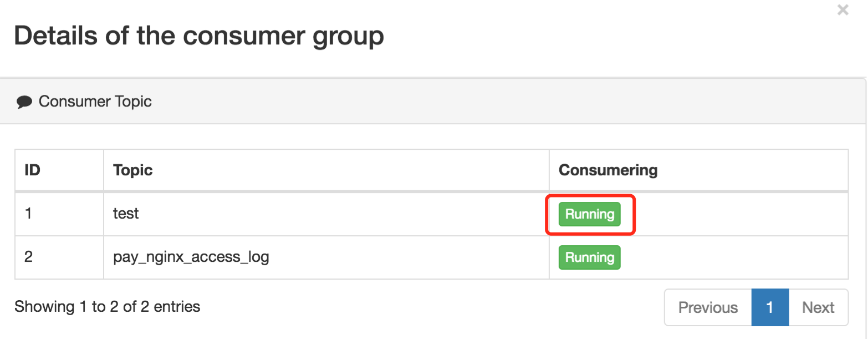Select the pay_nginx_access_log topic cell
The image size is (868, 339).
tap(326, 257)
